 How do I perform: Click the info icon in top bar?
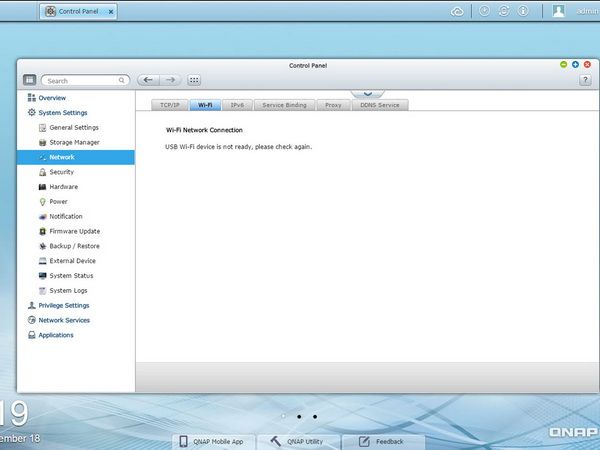pos(523,11)
